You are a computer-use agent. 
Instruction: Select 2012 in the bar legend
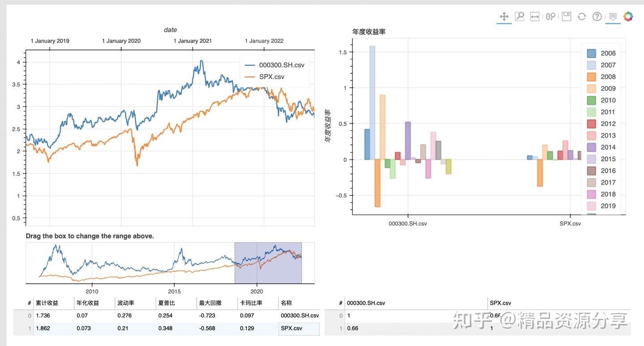coord(602,124)
